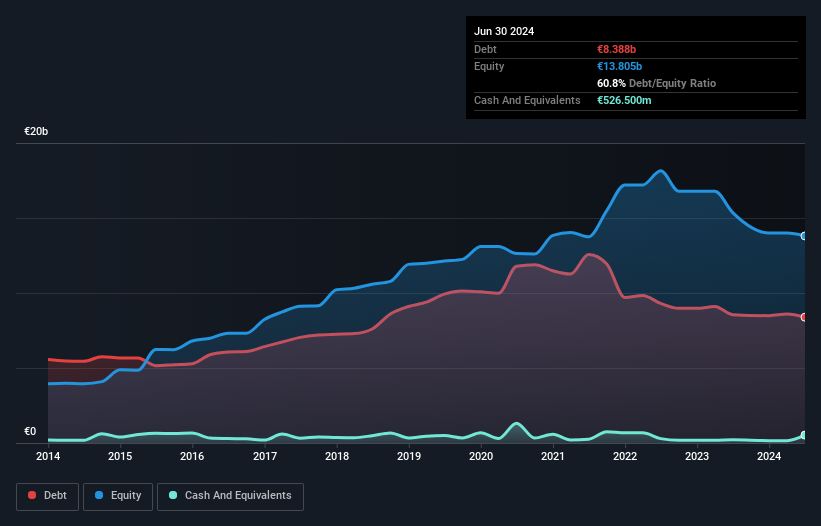This screenshot has width=821, height=526.
Task: Click the €13.805b Equity value
Action: 619,66
